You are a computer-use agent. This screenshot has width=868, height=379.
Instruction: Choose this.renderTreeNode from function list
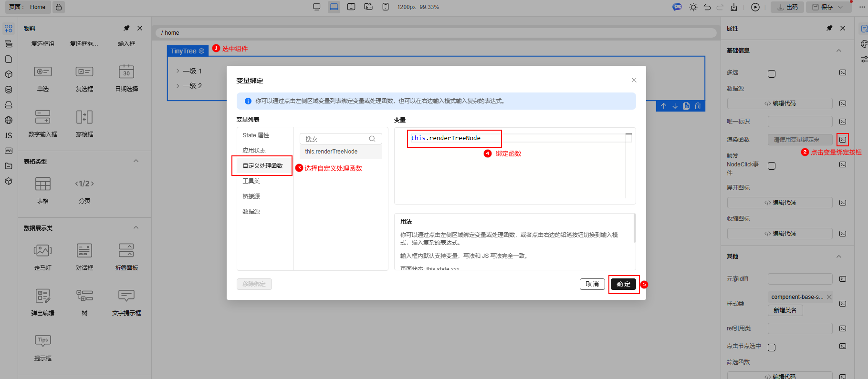point(341,152)
